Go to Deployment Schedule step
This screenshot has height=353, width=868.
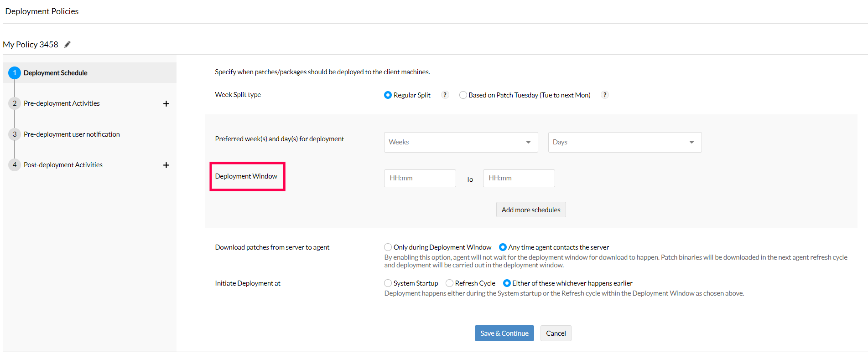tap(55, 73)
